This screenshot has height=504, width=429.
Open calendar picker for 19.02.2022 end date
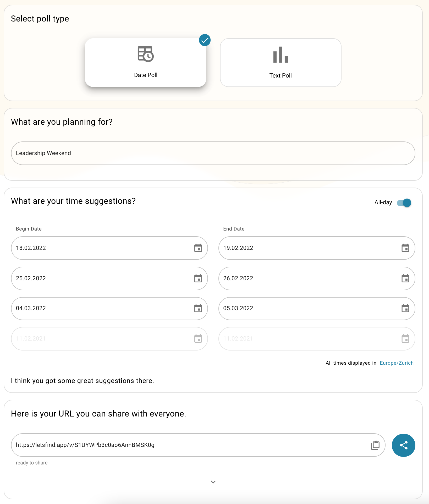coord(405,248)
